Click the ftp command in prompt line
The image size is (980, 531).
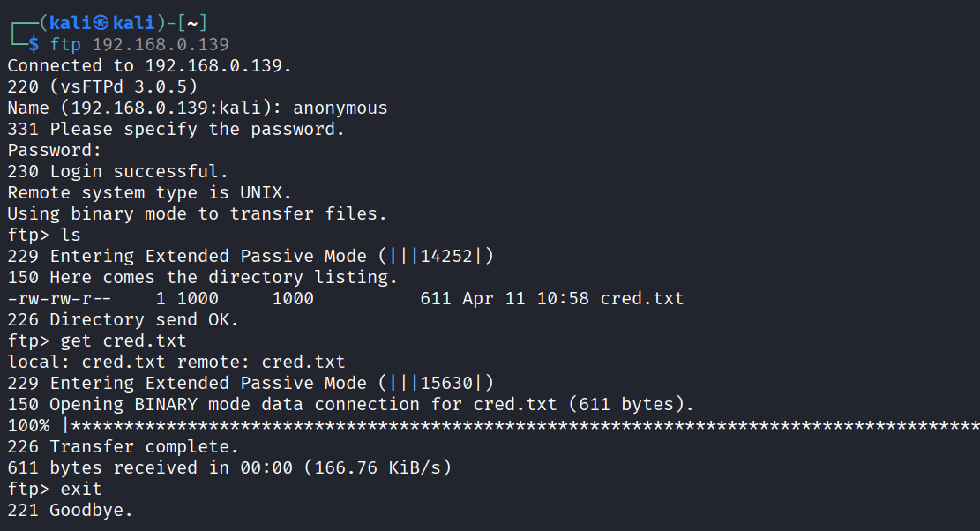tap(65, 44)
